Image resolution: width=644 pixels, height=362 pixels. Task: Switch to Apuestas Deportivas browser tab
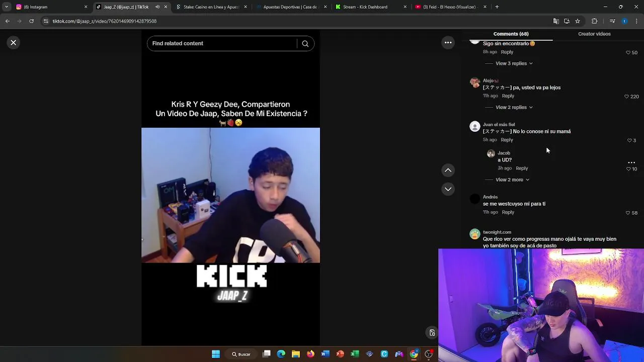coord(291,7)
